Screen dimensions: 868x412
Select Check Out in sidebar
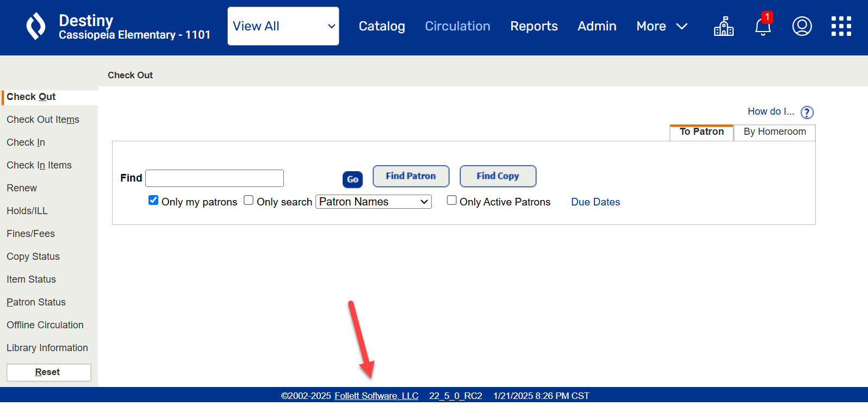[31, 97]
